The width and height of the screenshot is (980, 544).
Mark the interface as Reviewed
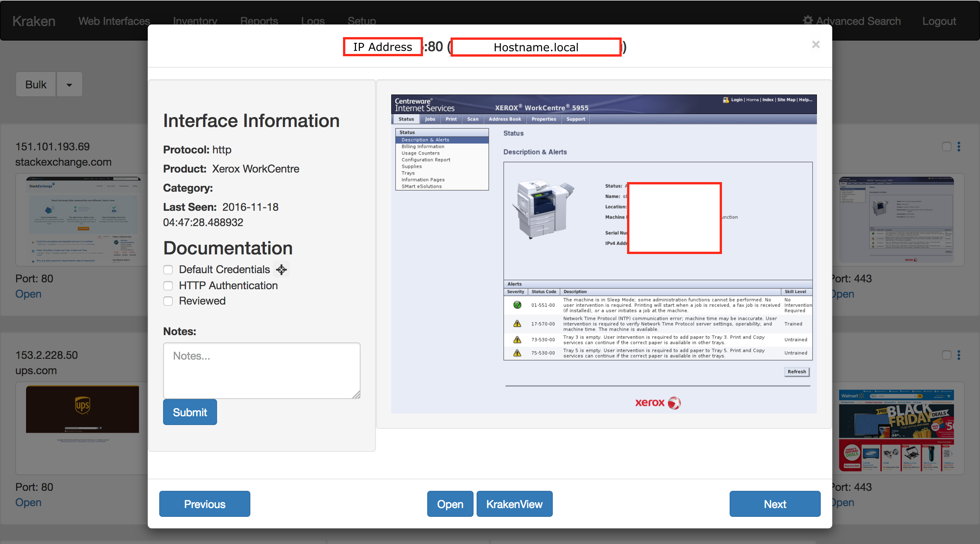point(168,301)
